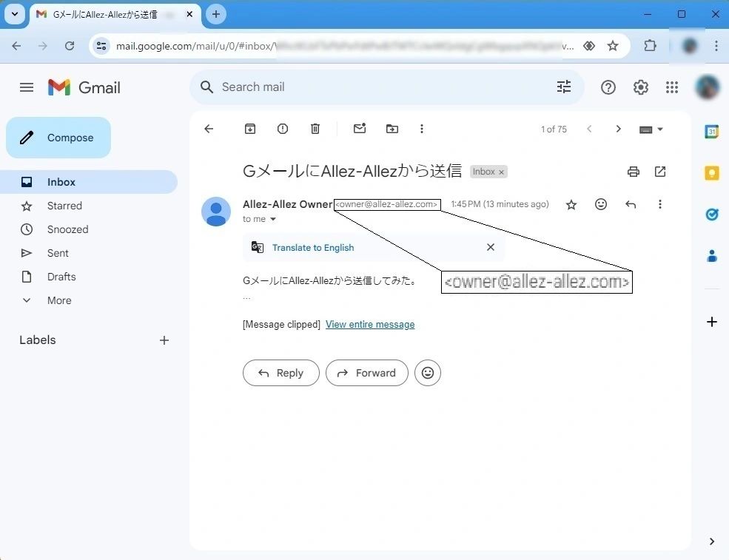Screen dimensions: 729x560
Task: Expand the More section in sidebar
Action: (59, 300)
